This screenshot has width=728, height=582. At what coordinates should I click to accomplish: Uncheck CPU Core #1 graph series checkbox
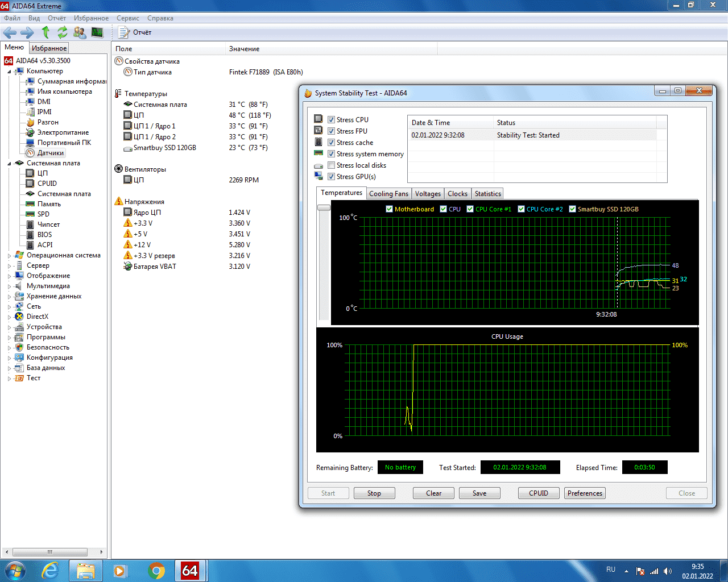pyautogui.click(x=470, y=209)
